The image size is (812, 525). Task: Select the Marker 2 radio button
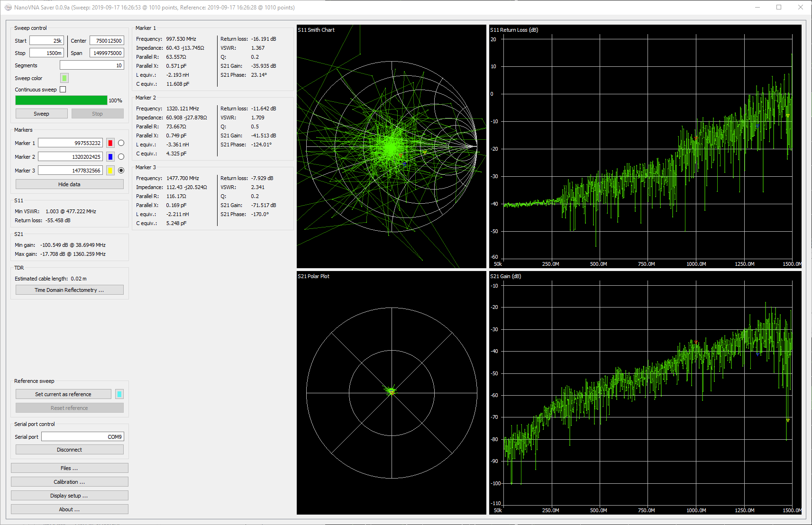[121, 157]
